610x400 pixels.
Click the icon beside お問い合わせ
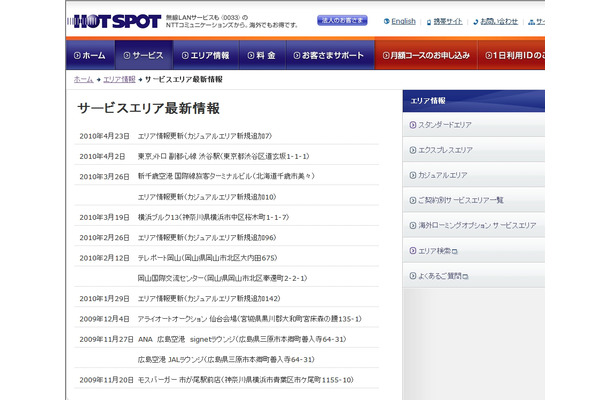point(476,22)
